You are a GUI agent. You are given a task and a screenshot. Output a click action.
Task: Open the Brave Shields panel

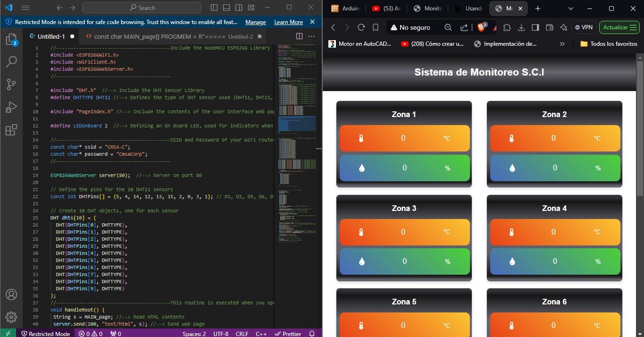481,27
